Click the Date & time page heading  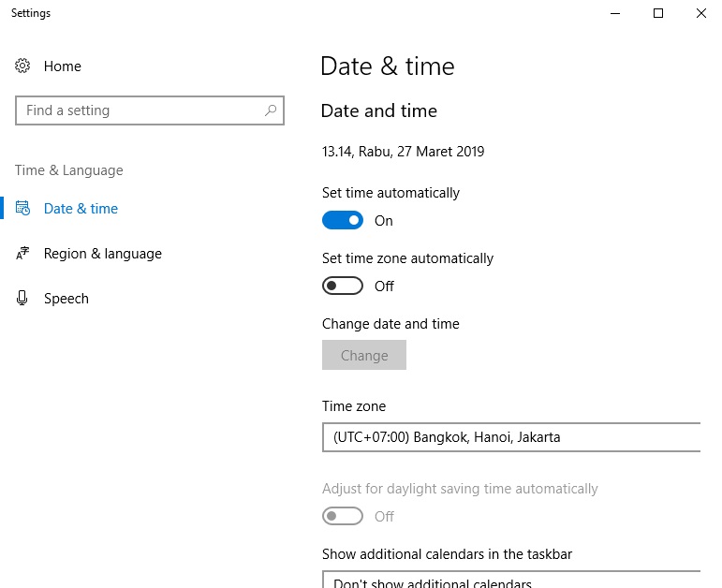click(x=387, y=66)
